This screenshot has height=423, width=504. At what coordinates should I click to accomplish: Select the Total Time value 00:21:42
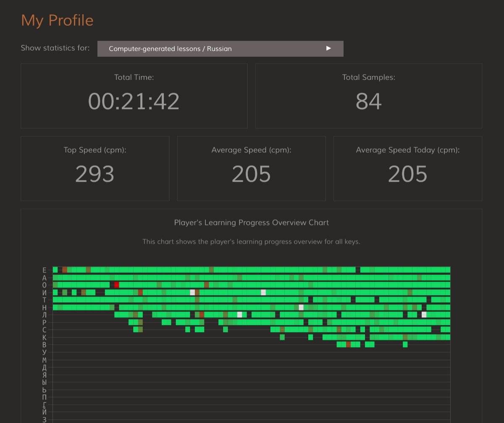point(134,101)
